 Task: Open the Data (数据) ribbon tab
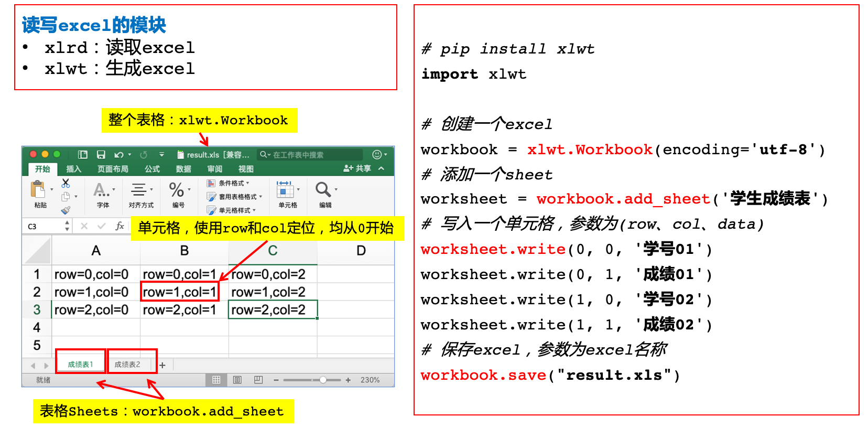pyautogui.click(x=183, y=169)
